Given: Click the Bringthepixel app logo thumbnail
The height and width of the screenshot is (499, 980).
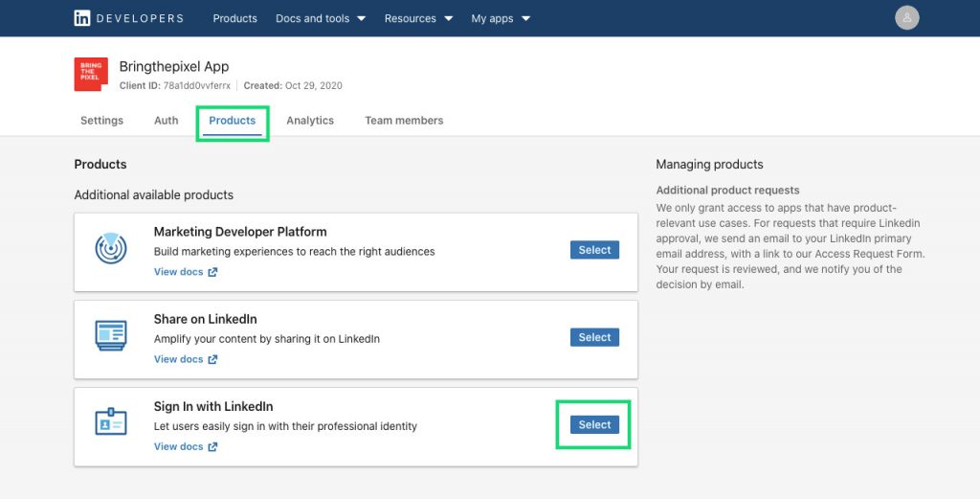Looking at the screenshot, I should 91,75.
